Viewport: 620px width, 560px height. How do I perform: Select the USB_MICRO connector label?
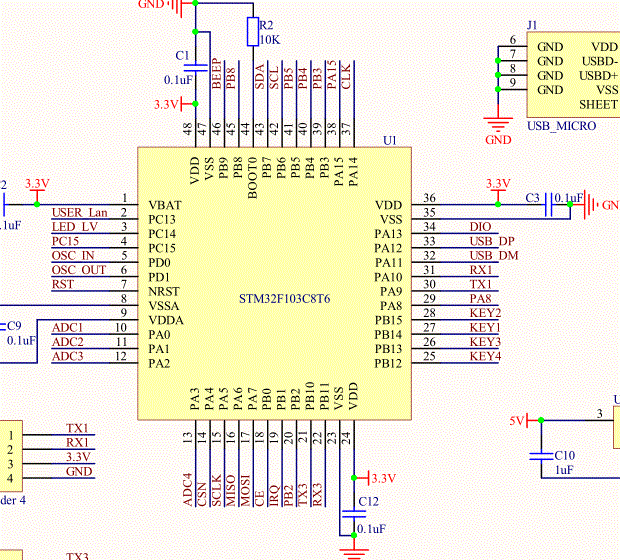pyautogui.click(x=561, y=126)
